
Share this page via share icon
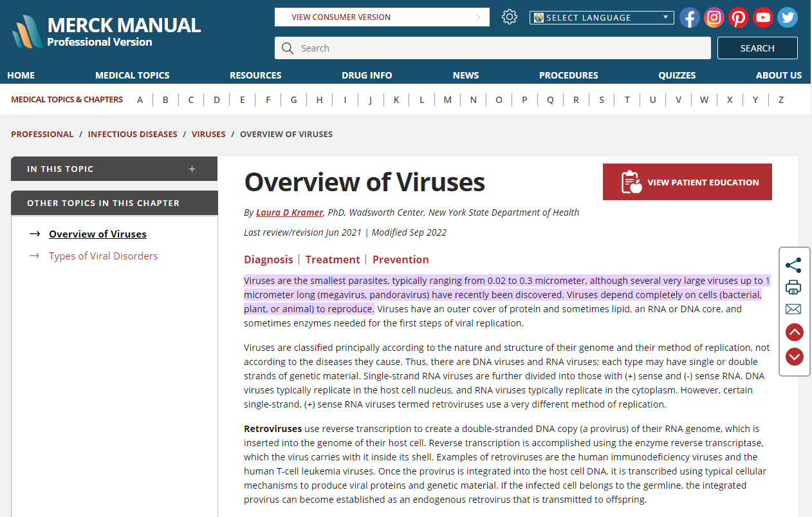[794, 265]
